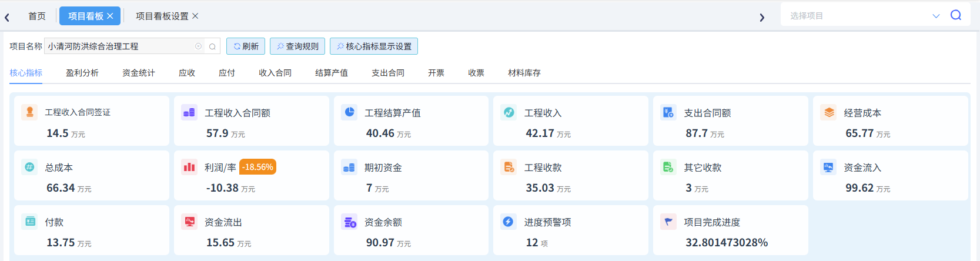Expand 选择项目 using the chevron arrow
This screenshot has width=980, height=261.
coord(936,16)
